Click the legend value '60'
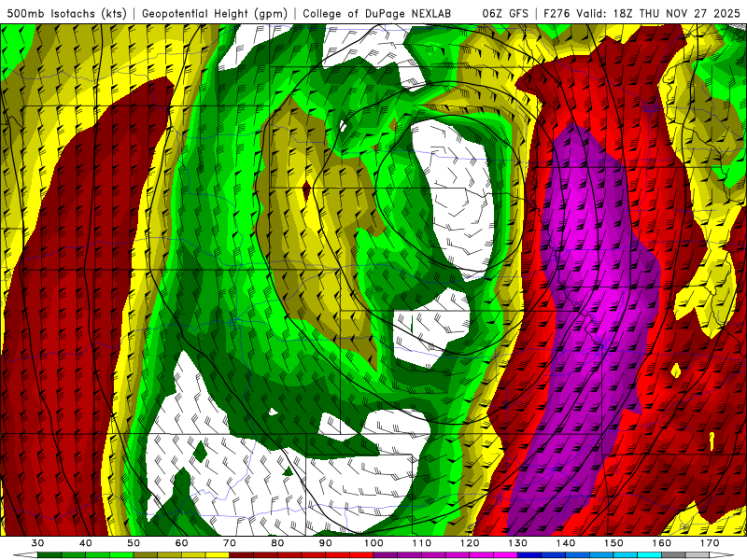The image size is (747, 560). [x=181, y=543]
